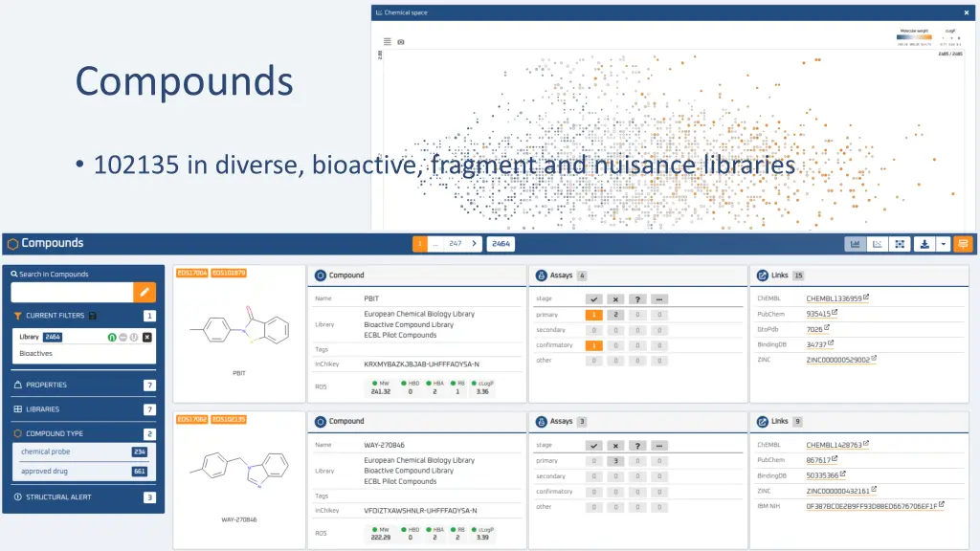Open the CHEMBL1336959 external link

836,298
